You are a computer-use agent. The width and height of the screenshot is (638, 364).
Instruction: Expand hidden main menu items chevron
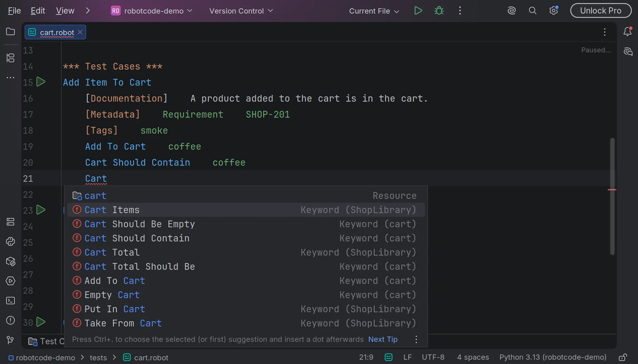88,11
